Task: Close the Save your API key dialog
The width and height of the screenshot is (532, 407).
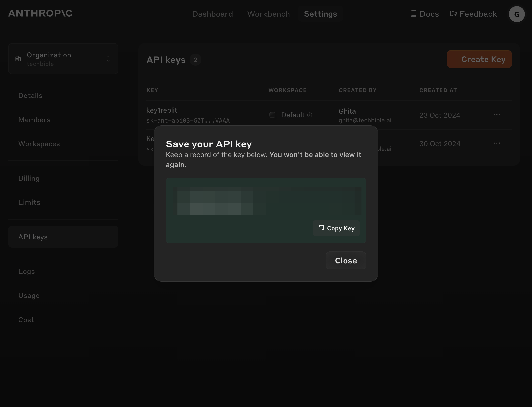Action: (346, 260)
